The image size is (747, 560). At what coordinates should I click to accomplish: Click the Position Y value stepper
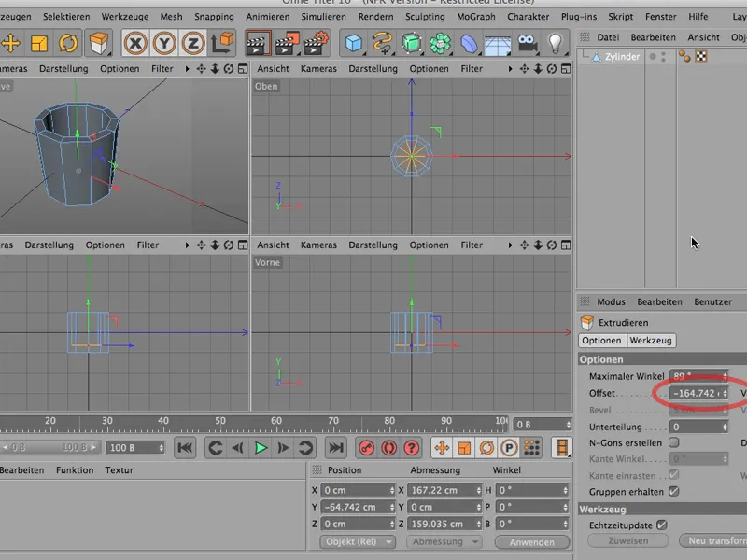391,507
